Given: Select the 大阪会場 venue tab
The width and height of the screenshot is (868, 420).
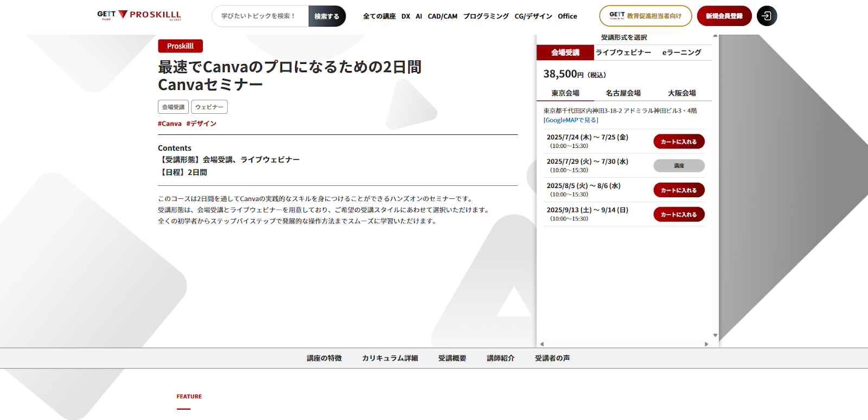Looking at the screenshot, I should pyautogui.click(x=682, y=93).
